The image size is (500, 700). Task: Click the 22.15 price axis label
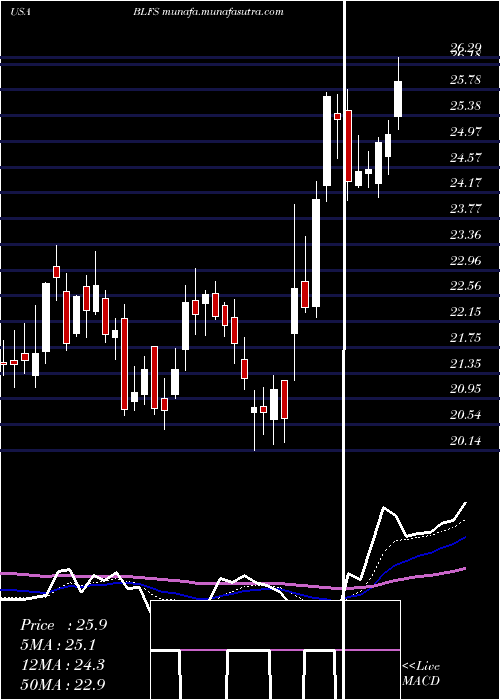tap(466, 311)
